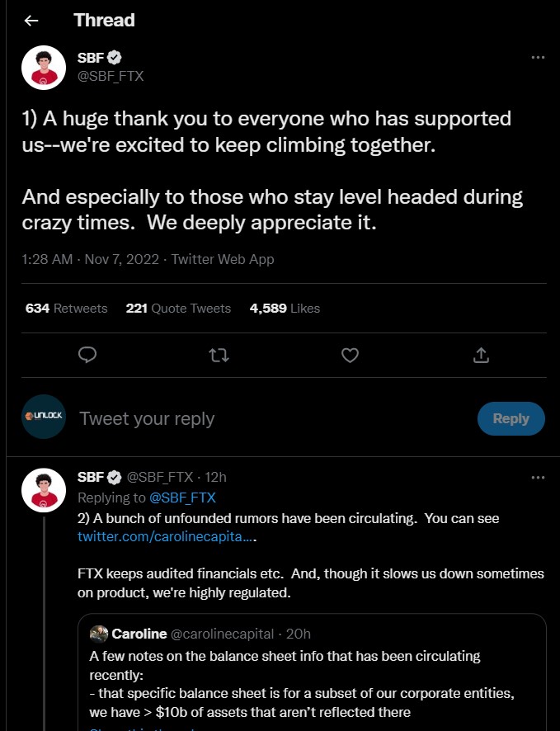Show the 4,589 Likes list
This screenshot has width=560, height=731.
pos(285,308)
